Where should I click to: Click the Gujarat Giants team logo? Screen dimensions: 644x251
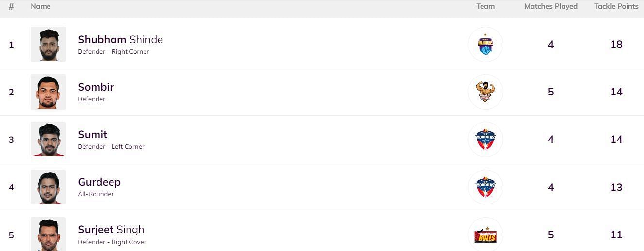(x=485, y=92)
